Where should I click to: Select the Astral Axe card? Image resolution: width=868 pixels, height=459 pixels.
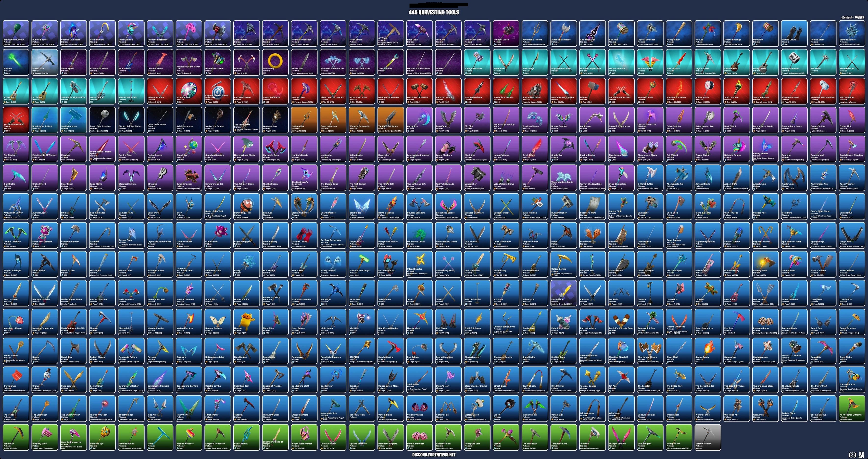(x=419, y=120)
